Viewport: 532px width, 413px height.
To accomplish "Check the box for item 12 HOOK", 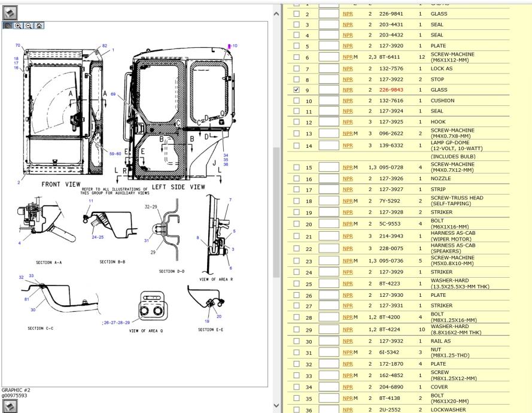I will (x=296, y=122).
